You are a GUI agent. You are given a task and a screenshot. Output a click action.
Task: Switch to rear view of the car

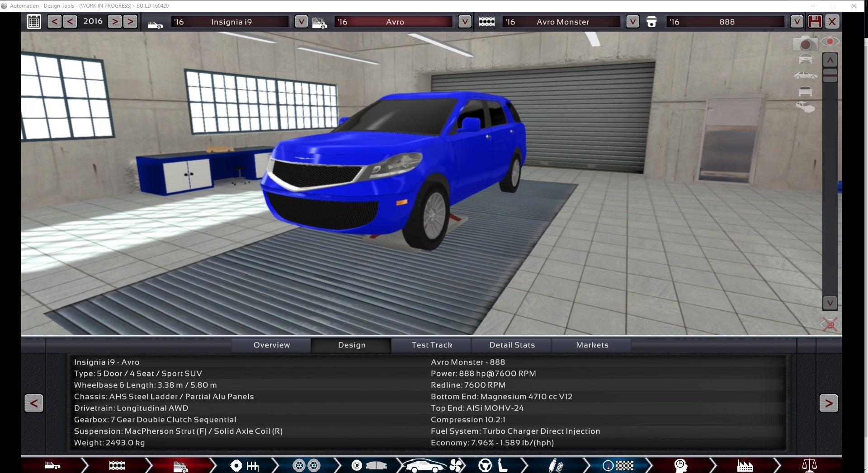(x=805, y=91)
